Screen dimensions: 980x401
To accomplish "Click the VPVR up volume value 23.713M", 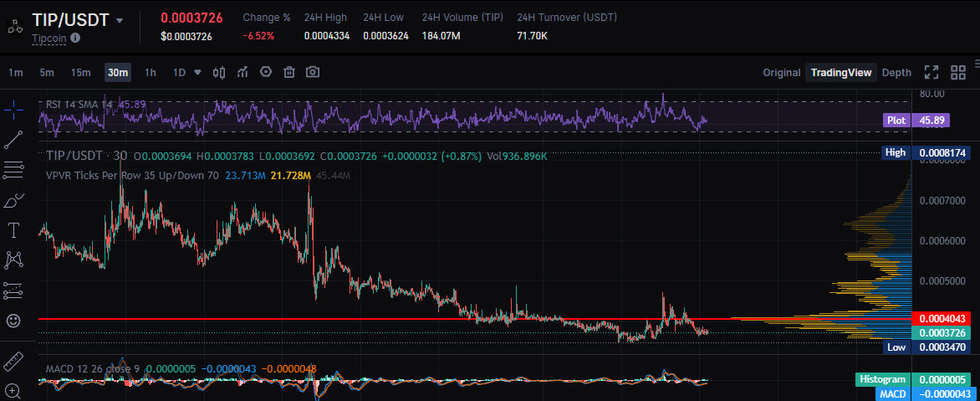I will click(246, 176).
